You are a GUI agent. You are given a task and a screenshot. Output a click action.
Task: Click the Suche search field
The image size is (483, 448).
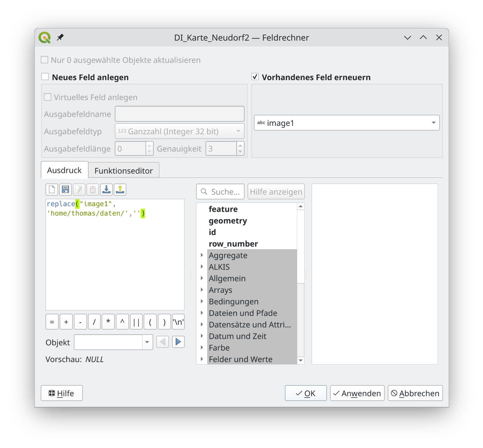[x=225, y=192]
